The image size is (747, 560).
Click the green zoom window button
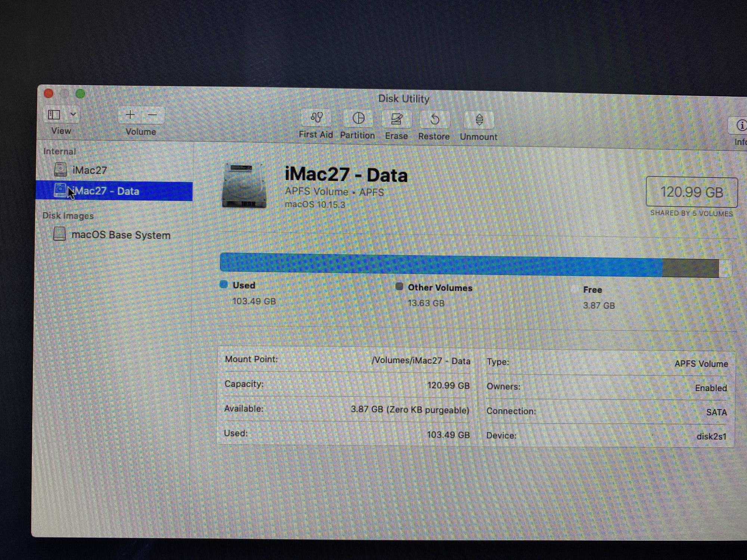pos(80,94)
